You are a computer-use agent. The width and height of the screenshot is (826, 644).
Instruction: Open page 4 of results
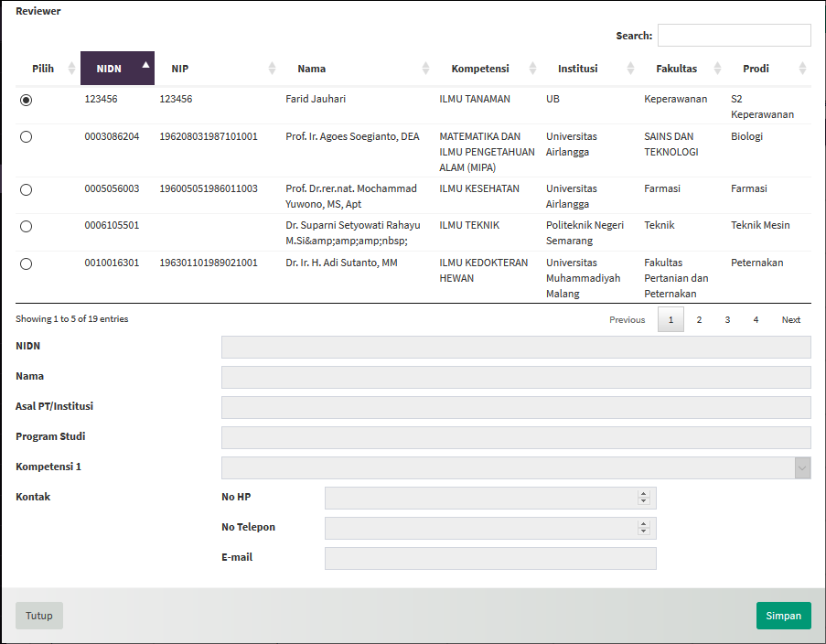[x=756, y=320]
